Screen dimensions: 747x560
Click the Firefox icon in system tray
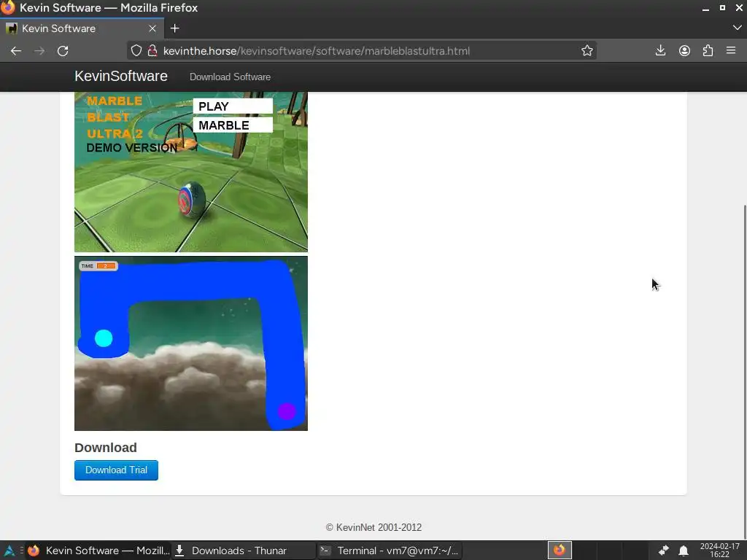coord(560,551)
